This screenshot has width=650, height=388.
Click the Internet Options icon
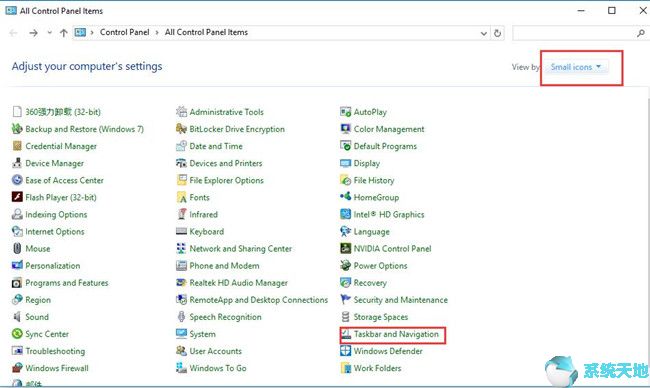17,231
